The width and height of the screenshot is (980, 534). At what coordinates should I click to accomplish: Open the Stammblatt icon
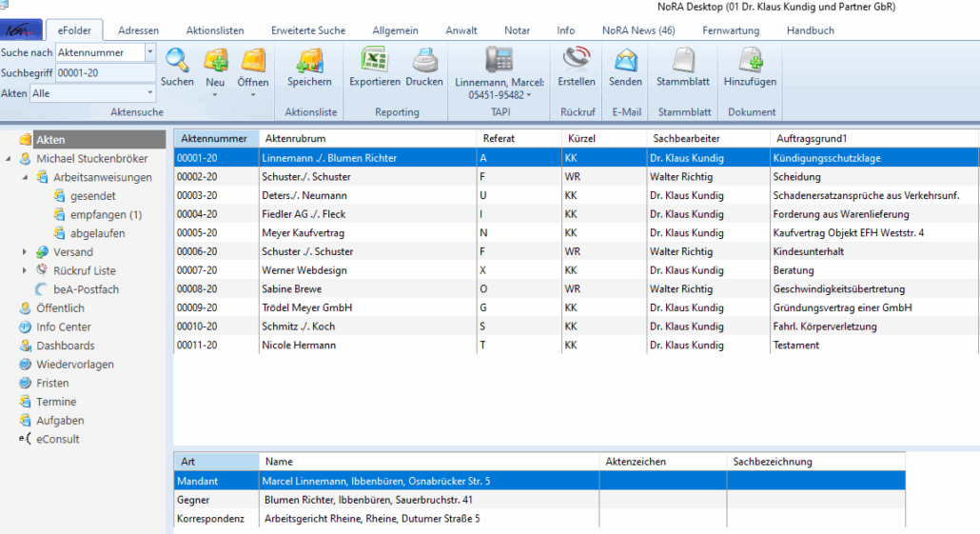(683, 61)
